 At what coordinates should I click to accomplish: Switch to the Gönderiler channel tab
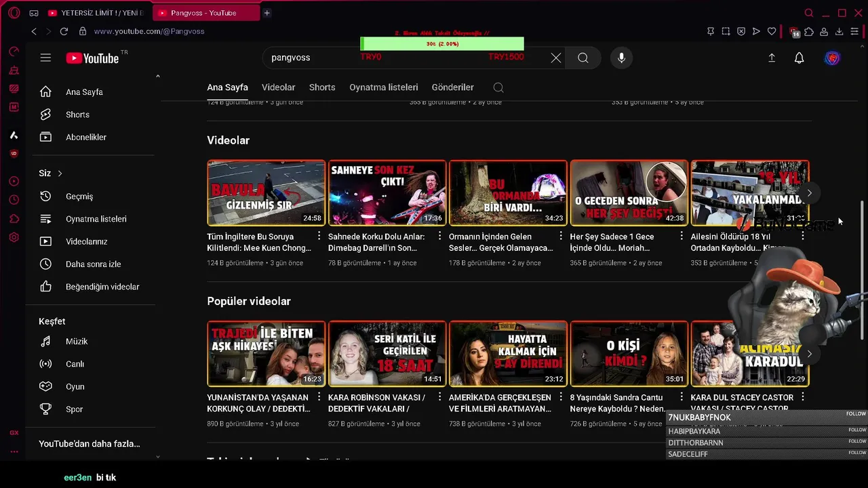point(452,87)
